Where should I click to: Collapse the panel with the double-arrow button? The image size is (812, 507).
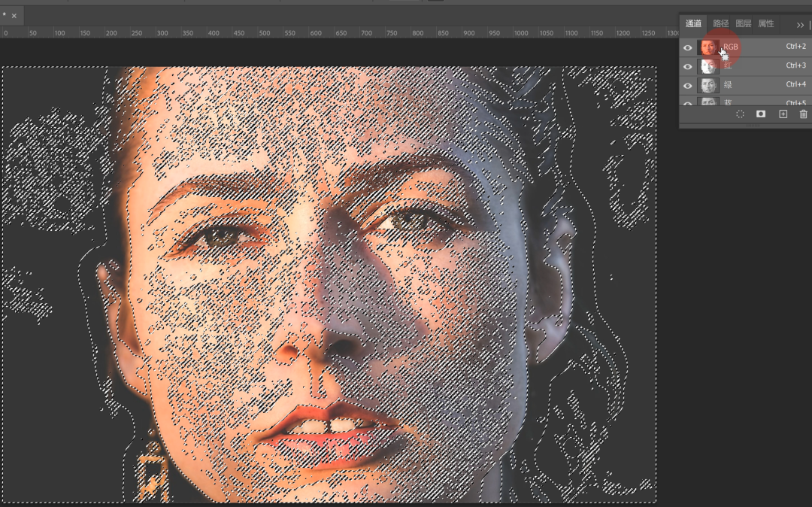(x=800, y=24)
